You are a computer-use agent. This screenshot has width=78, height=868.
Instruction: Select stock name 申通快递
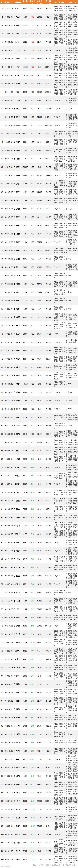click(x=17, y=84)
